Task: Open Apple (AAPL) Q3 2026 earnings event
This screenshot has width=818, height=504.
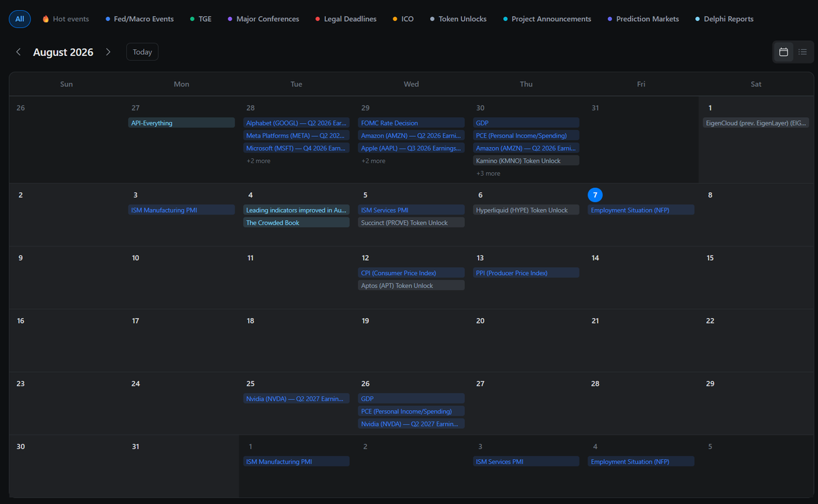Action: pyautogui.click(x=411, y=148)
